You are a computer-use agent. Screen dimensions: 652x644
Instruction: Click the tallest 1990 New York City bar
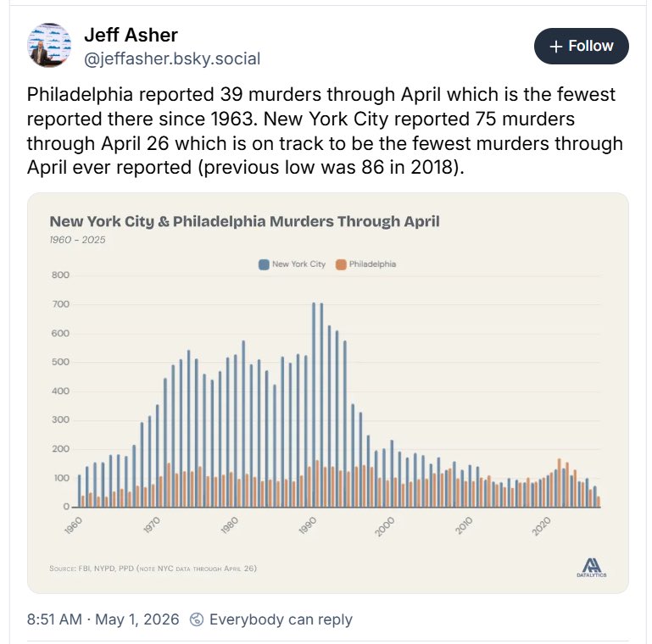tap(314, 405)
